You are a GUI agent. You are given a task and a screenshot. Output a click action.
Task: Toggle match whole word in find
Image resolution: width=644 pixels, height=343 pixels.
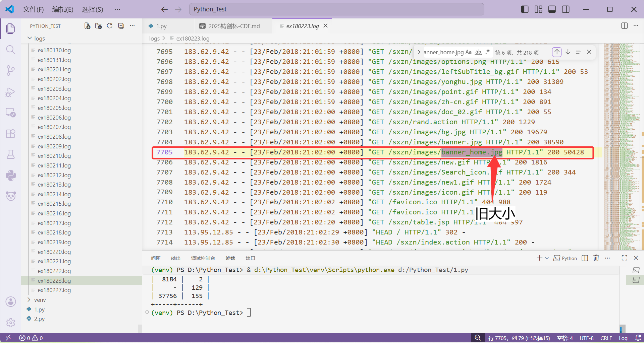click(478, 52)
